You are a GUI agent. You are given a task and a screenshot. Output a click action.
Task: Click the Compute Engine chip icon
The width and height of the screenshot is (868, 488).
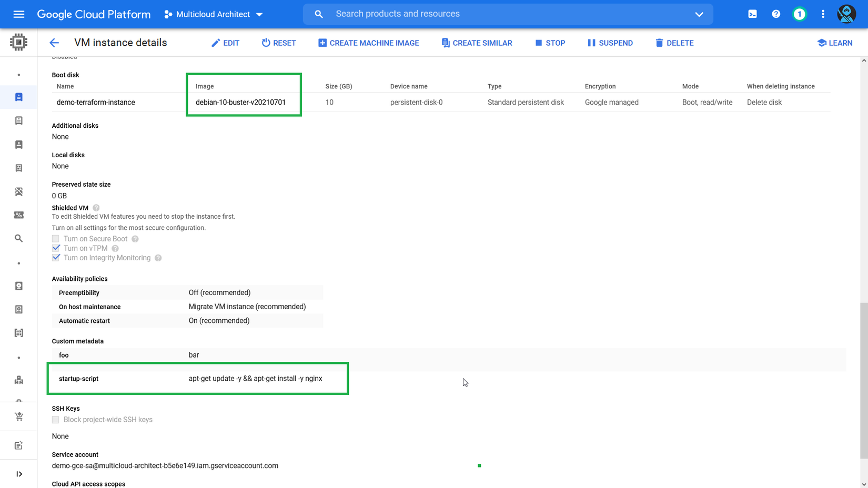coord(18,42)
